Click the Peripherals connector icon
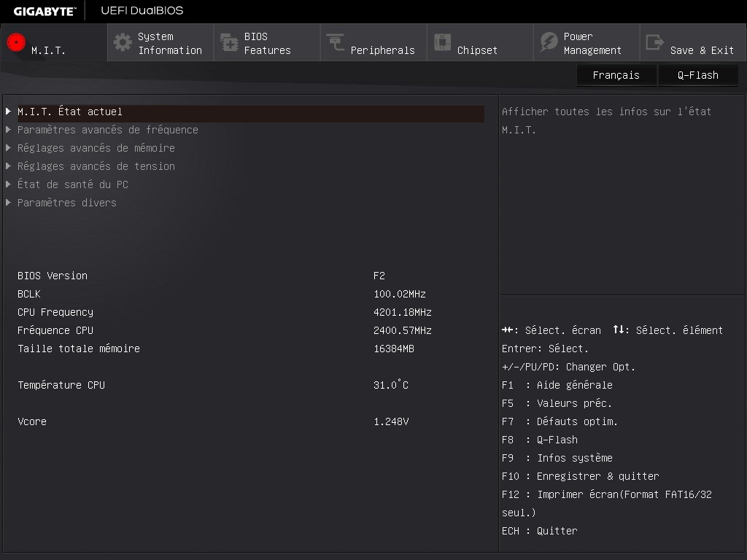The image size is (747, 560). [x=336, y=42]
